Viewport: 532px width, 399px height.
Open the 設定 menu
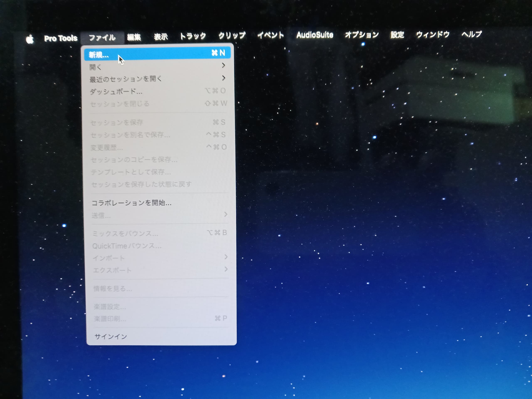coord(397,35)
